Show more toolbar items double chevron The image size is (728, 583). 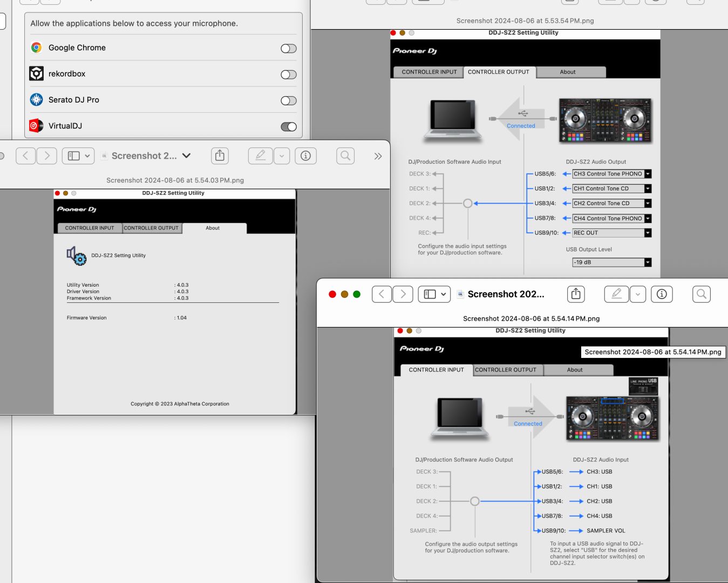coord(378,156)
